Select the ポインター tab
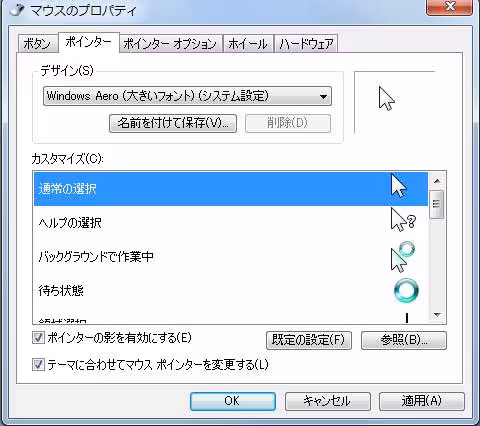The image size is (480, 426). pos(89,42)
